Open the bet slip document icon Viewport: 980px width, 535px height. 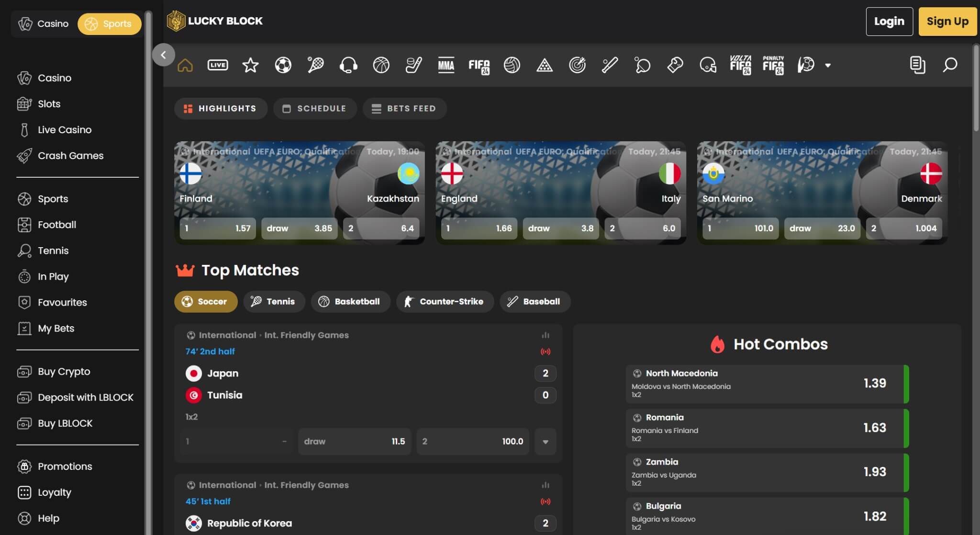pyautogui.click(x=917, y=65)
